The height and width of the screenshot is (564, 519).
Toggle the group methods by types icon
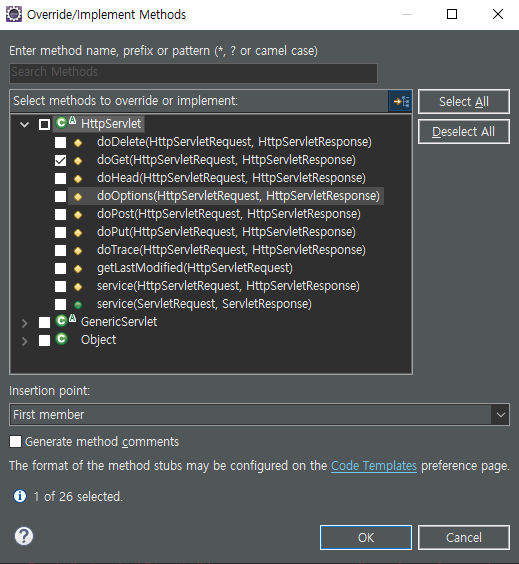[401, 101]
